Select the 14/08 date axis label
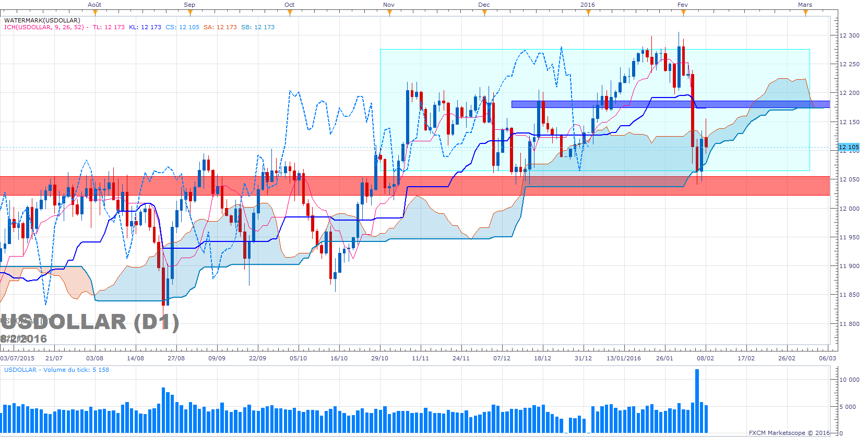Screen dimensions: 868x437 pos(136,358)
